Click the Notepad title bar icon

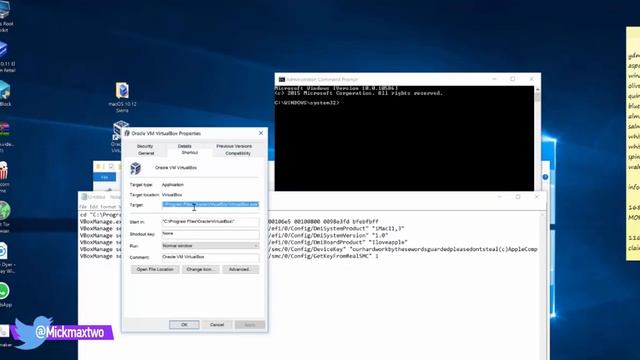pyautogui.click(x=84, y=197)
